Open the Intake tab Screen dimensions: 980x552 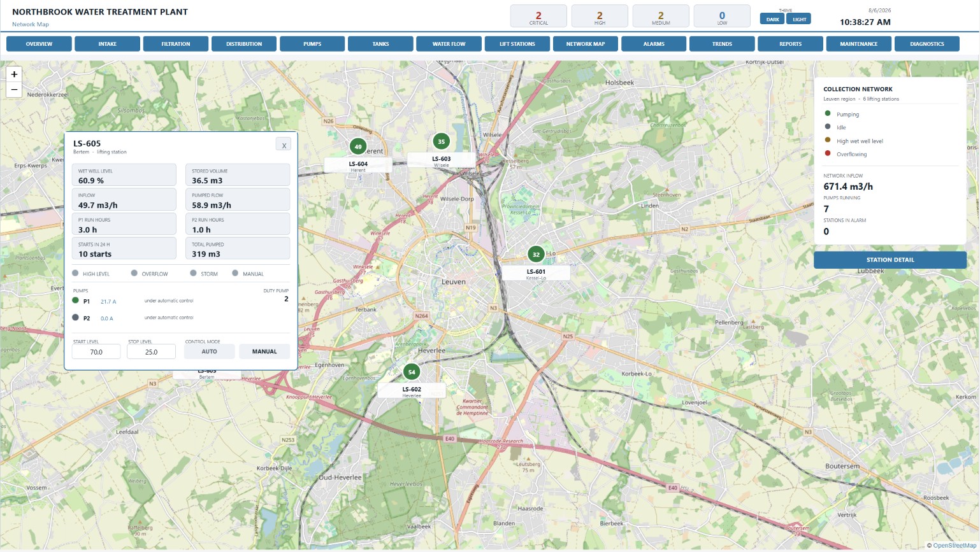(x=107, y=44)
